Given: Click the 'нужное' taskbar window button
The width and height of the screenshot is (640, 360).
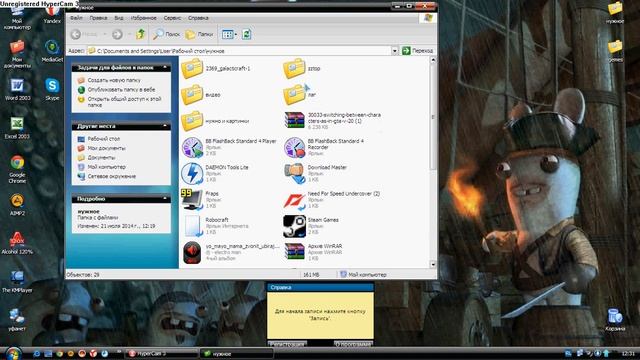Looking at the screenshot, I should pyautogui.click(x=237, y=353).
